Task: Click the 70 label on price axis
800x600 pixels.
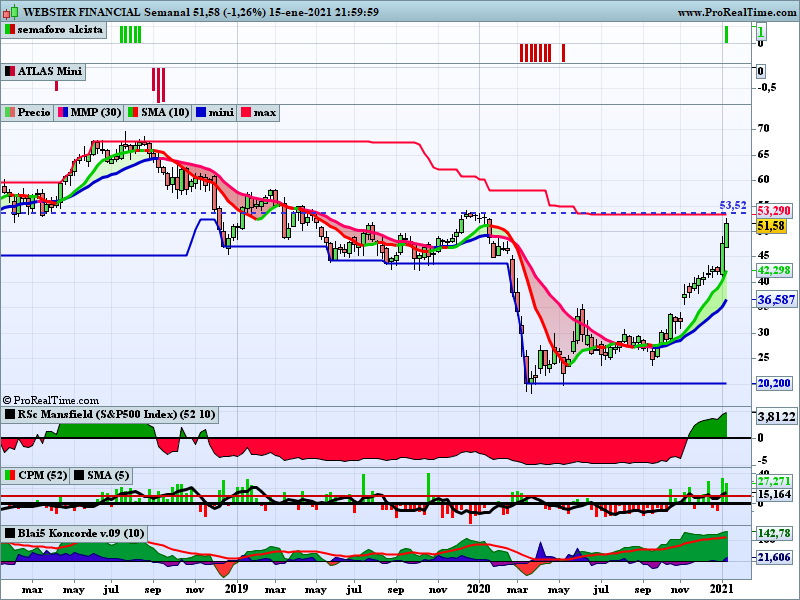Action: (x=763, y=128)
